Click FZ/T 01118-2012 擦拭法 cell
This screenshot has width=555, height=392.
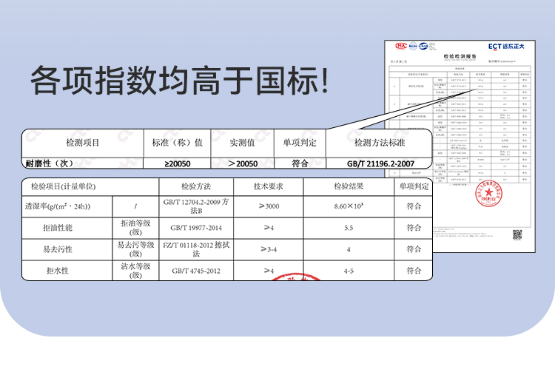(196, 249)
